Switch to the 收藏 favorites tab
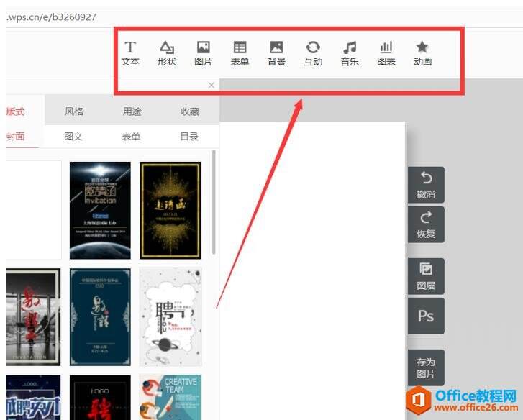 (x=190, y=111)
